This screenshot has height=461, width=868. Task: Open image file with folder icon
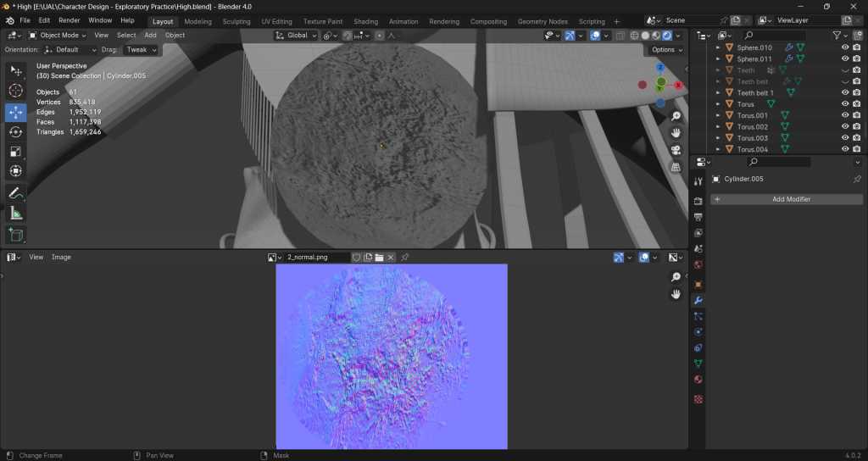coord(379,258)
